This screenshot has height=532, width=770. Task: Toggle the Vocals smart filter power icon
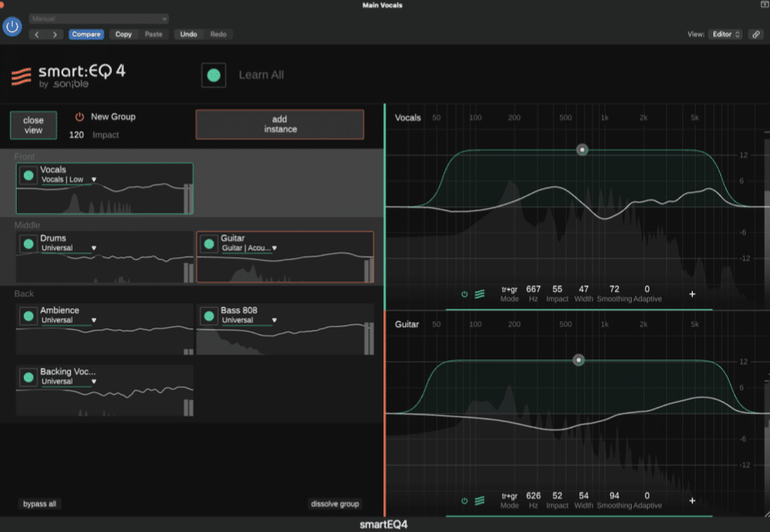[x=464, y=294]
